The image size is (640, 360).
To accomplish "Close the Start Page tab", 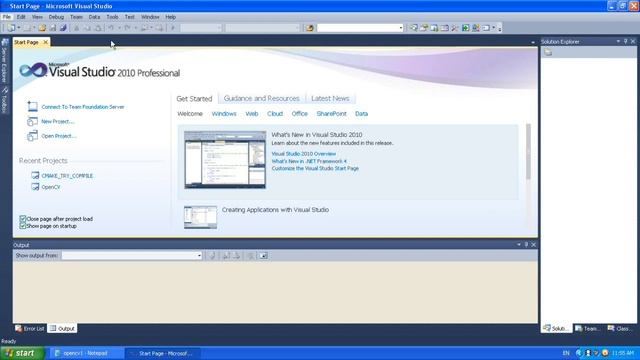I will [46, 42].
